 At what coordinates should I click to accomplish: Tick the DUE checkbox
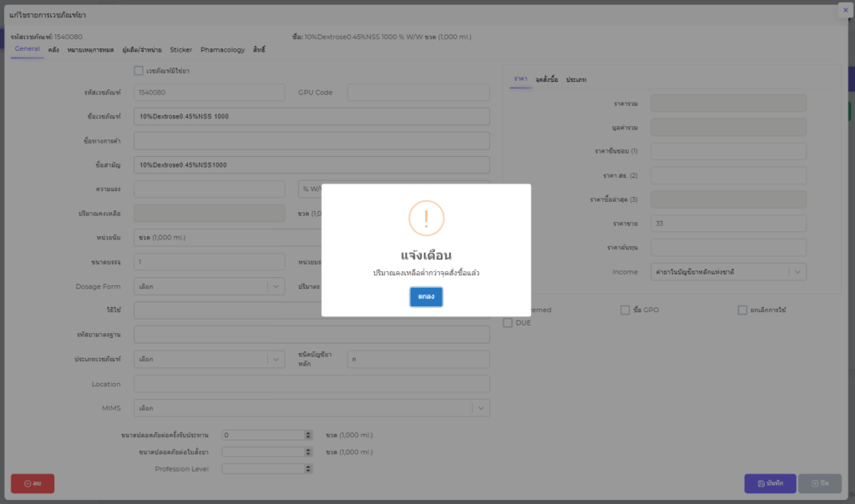click(508, 323)
